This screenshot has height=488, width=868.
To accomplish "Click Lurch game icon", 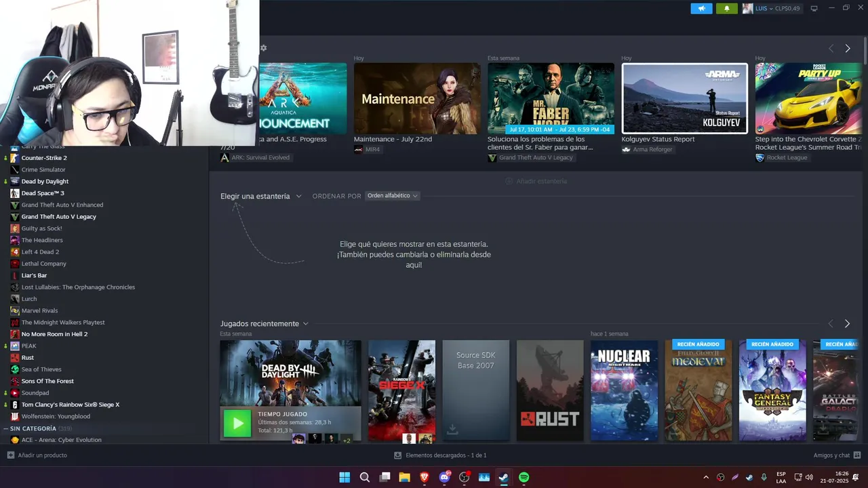I will click(15, 299).
